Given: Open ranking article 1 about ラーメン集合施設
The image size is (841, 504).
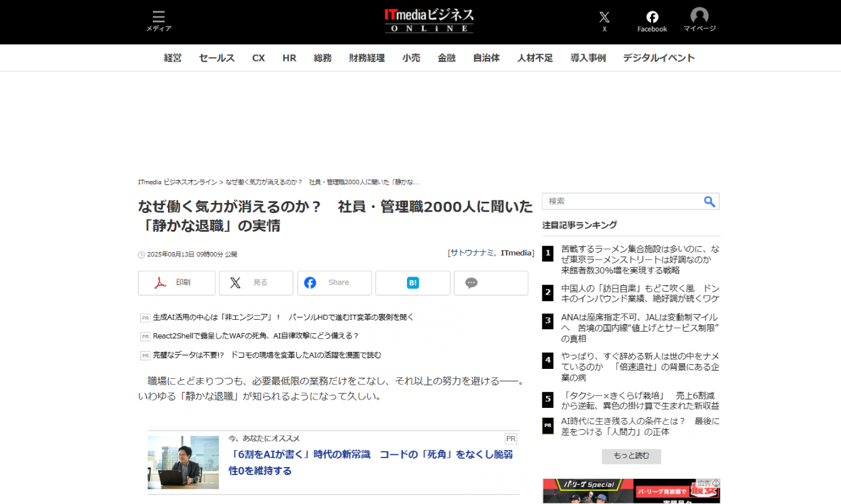Looking at the screenshot, I should coord(640,260).
